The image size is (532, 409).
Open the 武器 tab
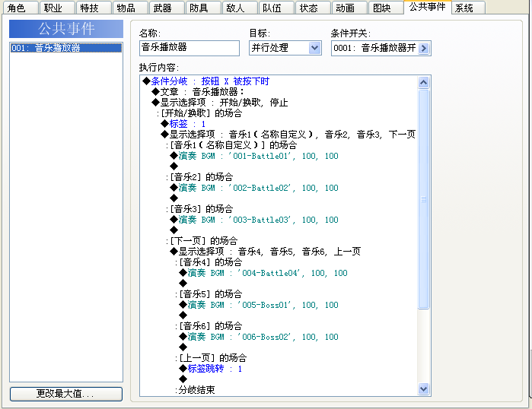[x=167, y=8]
